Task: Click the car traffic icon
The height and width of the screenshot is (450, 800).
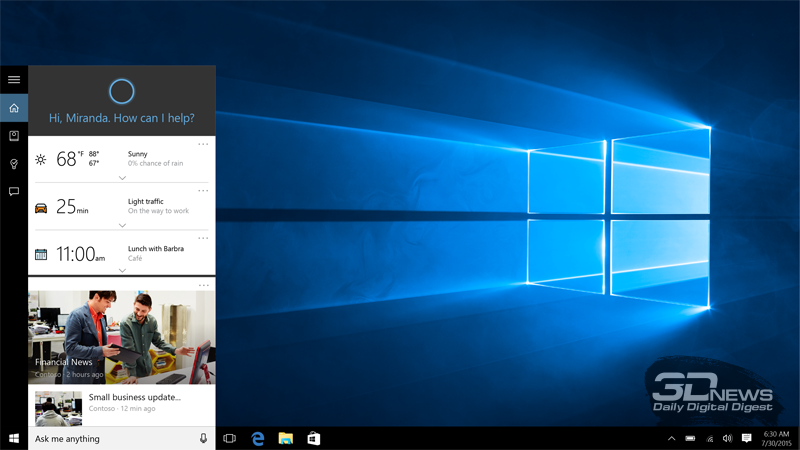Action: point(41,208)
